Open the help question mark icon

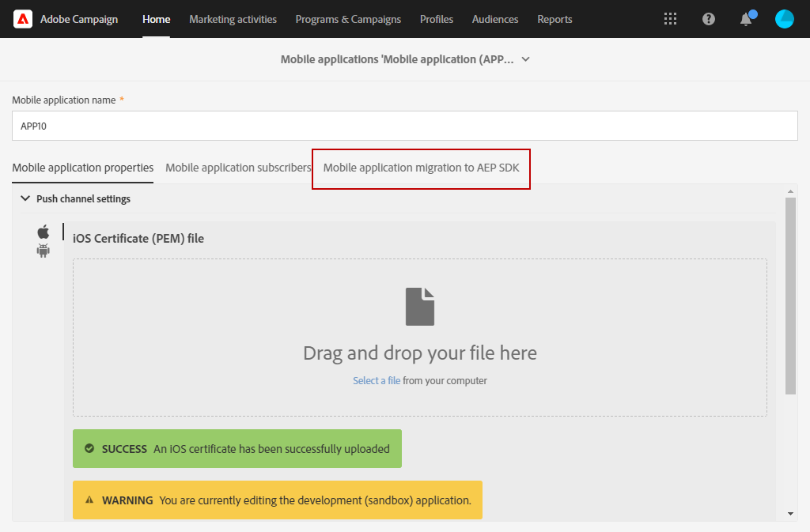coord(708,19)
